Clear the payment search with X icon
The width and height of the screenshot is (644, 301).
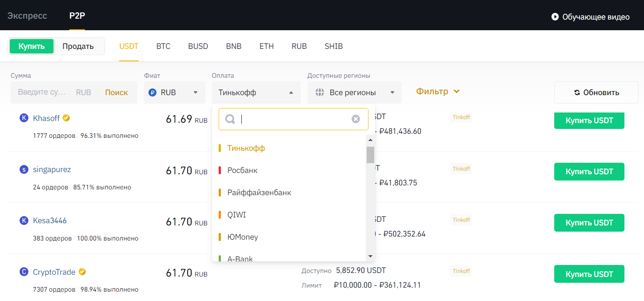pos(356,119)
